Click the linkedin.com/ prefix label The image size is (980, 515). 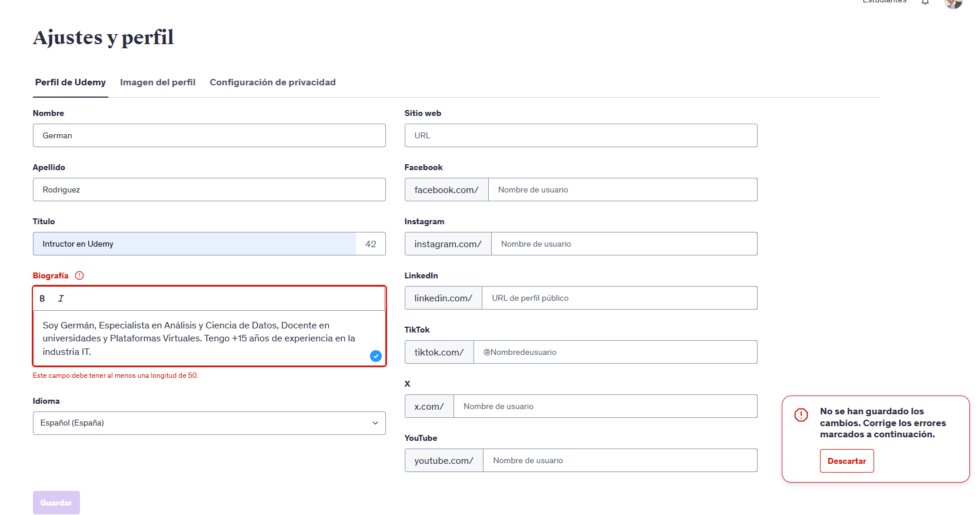click(444, 298)
